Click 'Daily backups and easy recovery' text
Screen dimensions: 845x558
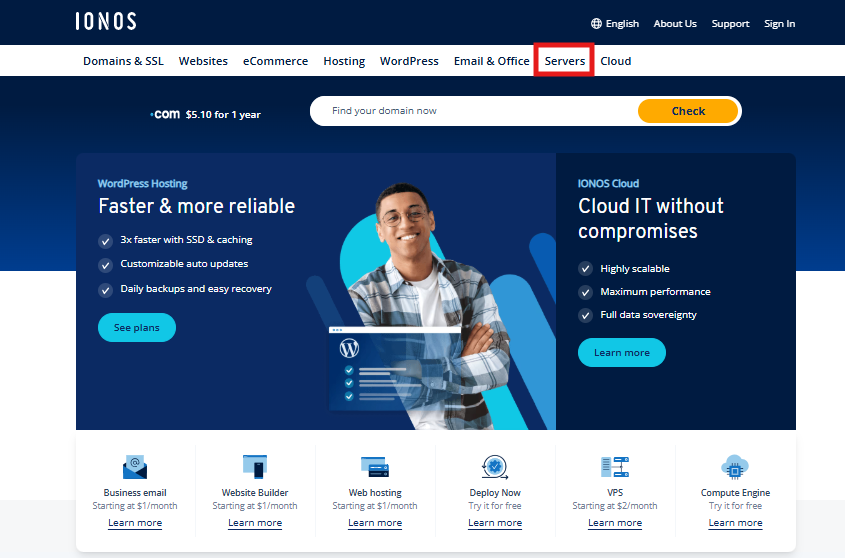196,288
